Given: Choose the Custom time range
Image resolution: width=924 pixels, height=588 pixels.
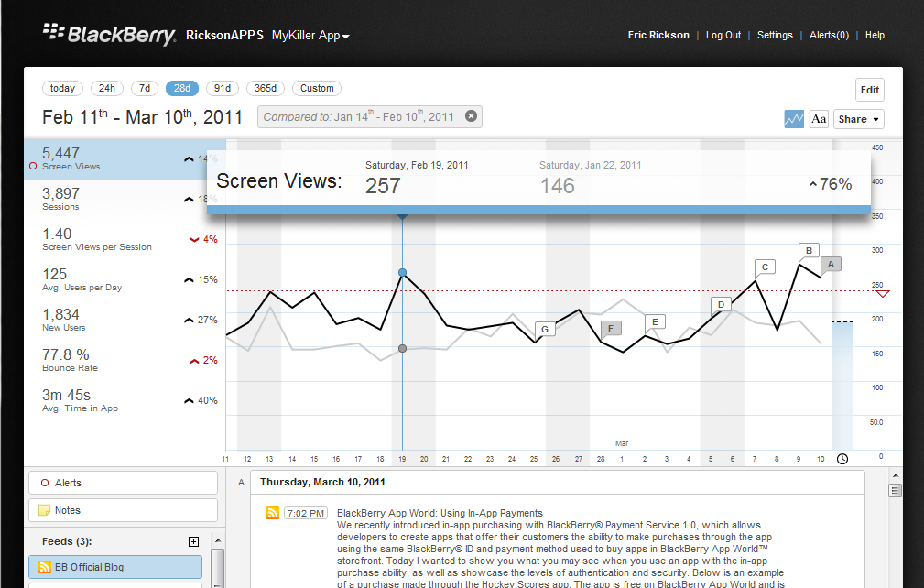Looking at the screenshot, I should (317, 88).
